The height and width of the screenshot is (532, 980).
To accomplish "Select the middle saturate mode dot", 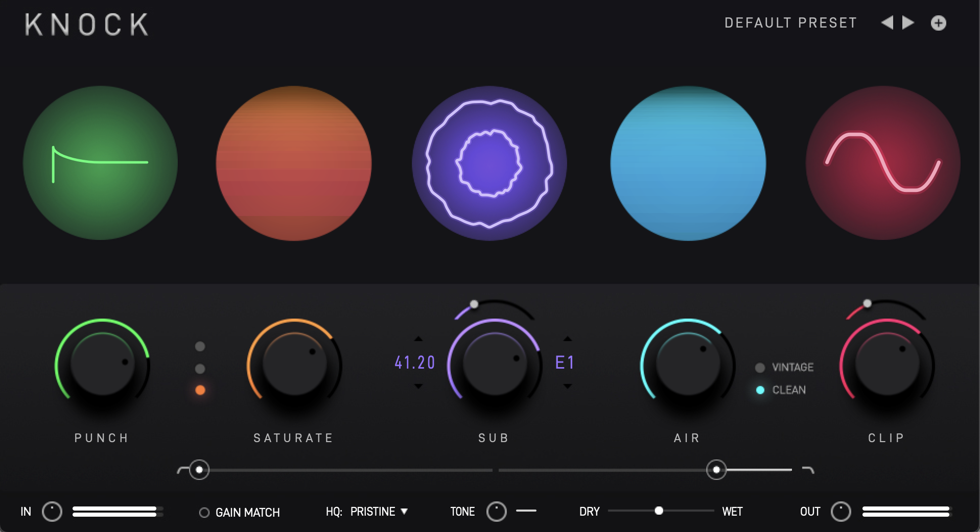I will 200,369.
